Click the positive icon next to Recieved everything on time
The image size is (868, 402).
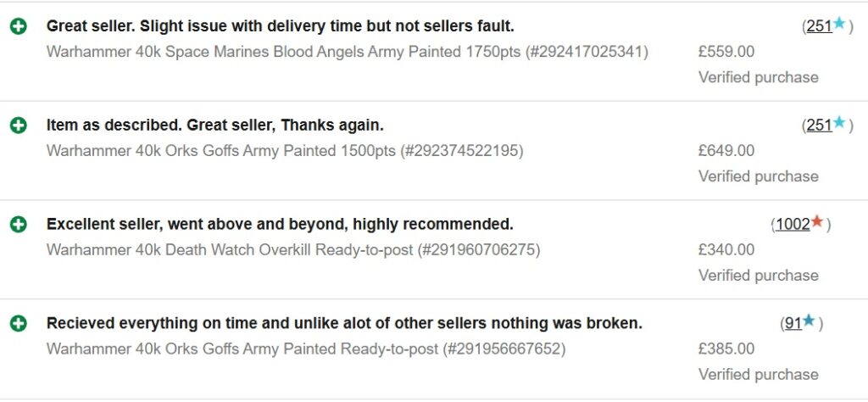tap(19, 323)
